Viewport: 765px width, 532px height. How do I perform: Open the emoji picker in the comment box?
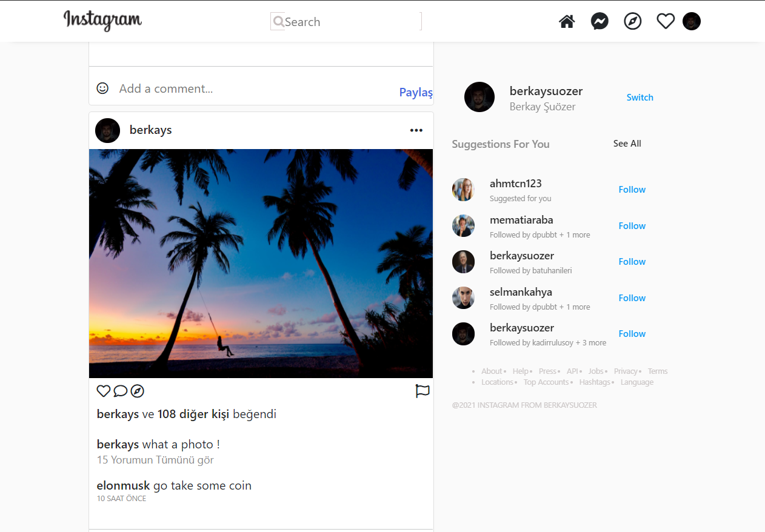pos(102,88)
